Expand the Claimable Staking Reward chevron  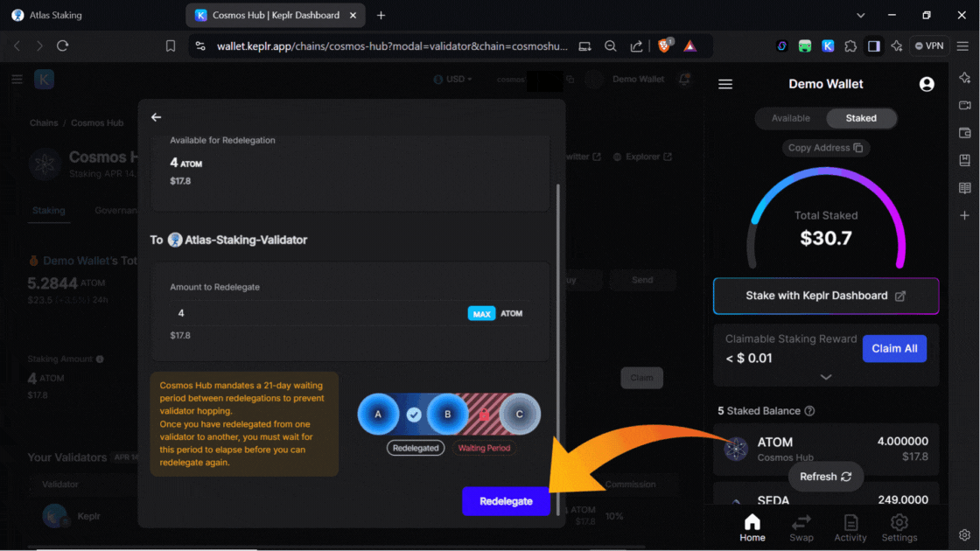pyautogui.click(x=825, y=377)
